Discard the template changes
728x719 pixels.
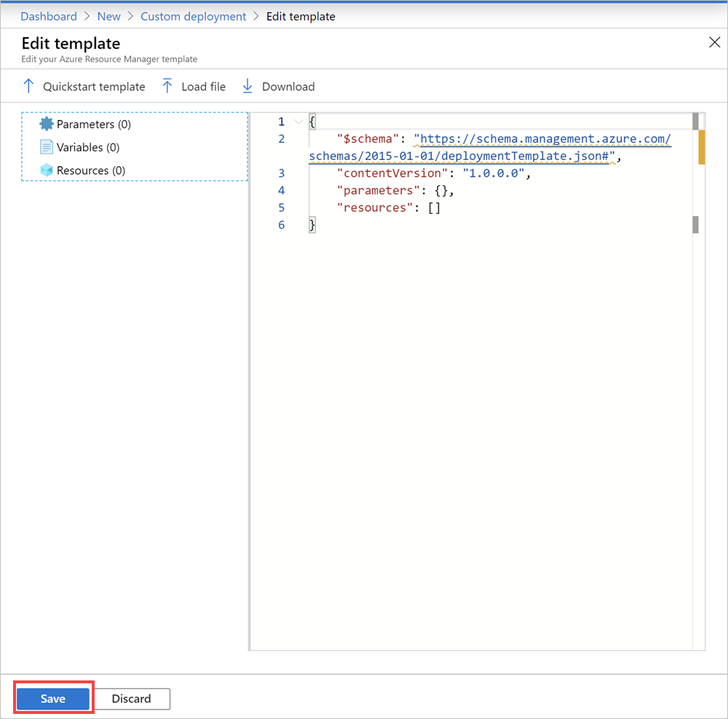[132, 698]
